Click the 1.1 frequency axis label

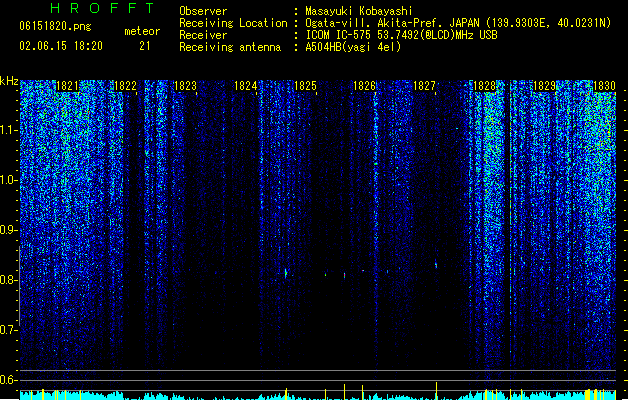point(8,130)
